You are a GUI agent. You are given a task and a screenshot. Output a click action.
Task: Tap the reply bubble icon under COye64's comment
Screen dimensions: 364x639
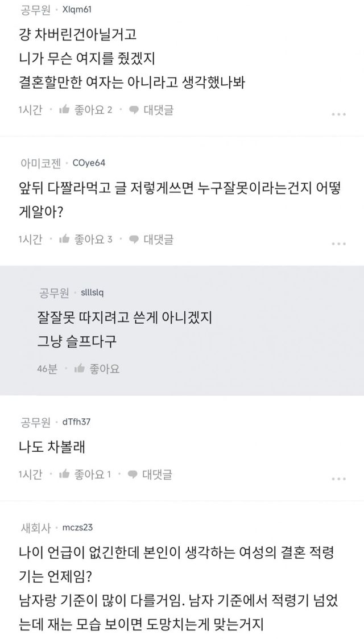[134, 240]
